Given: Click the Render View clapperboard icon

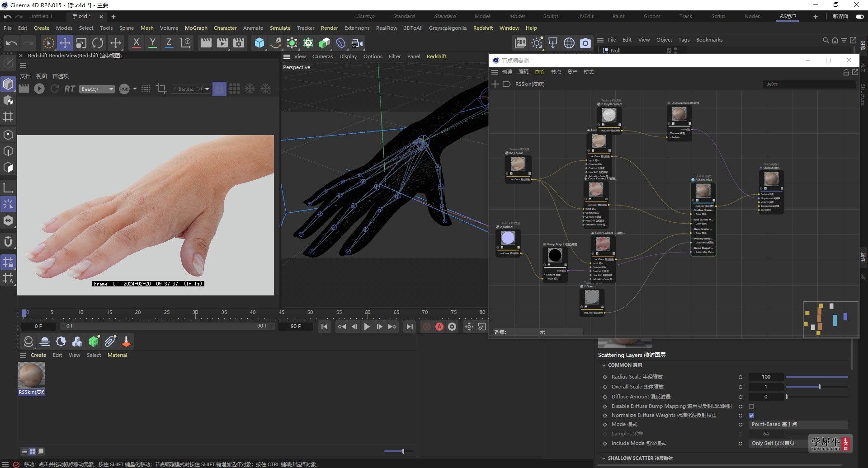Looking at the screenshot, I should pyautogui.click(x=206, y=43).
